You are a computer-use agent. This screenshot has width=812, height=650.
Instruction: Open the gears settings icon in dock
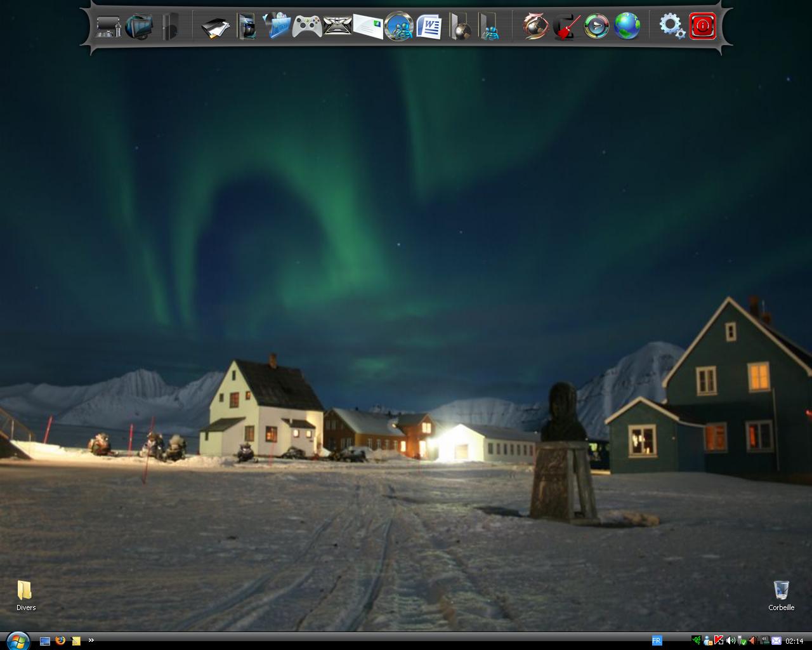point(671,26)
